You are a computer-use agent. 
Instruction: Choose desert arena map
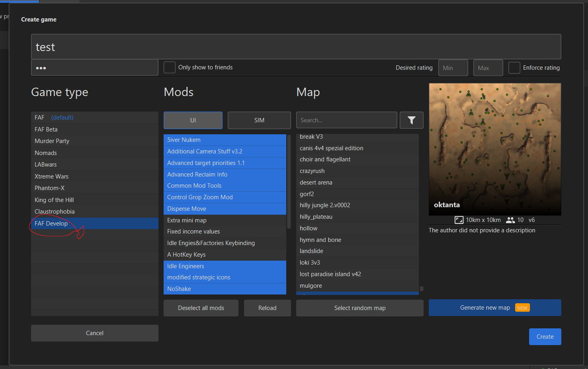click(357, 183)
